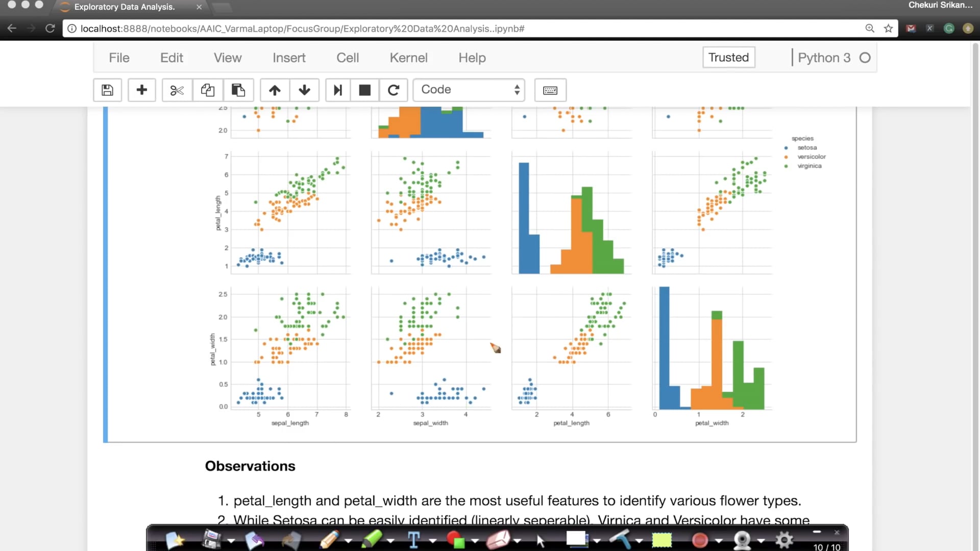Image resolution: width=980 pixels, height=551 pixels.
Task: Open the Kernel menu
Action: click(408, 57)
